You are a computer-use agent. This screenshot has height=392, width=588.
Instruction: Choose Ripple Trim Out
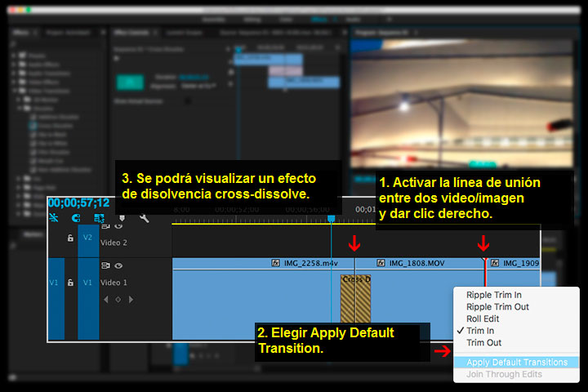(516, 307)
